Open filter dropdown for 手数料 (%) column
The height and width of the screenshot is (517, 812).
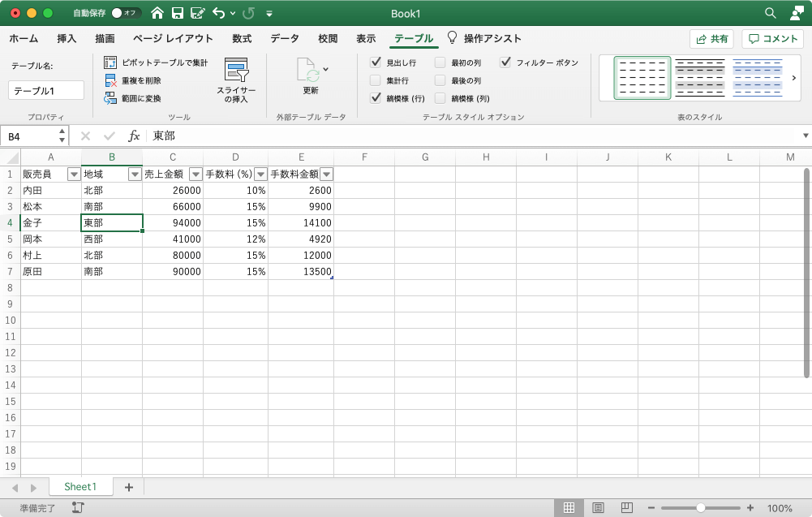[260, 174]
